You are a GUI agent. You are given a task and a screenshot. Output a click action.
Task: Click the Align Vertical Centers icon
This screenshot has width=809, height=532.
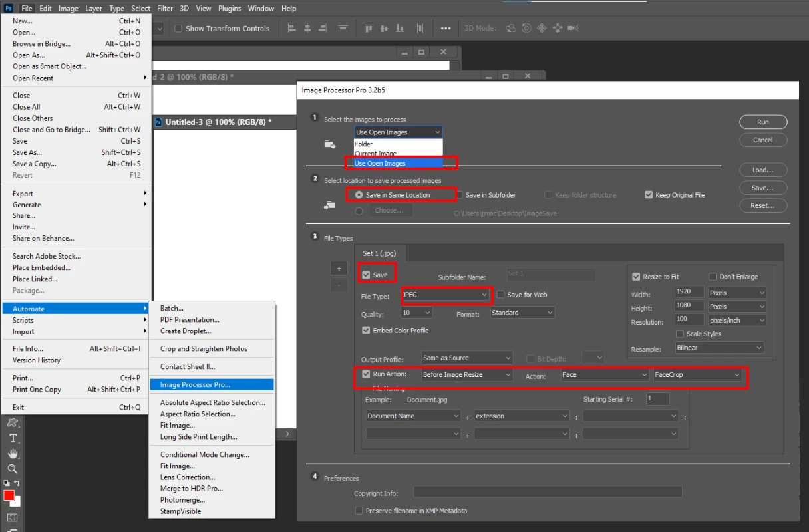[x=385, y=28]
